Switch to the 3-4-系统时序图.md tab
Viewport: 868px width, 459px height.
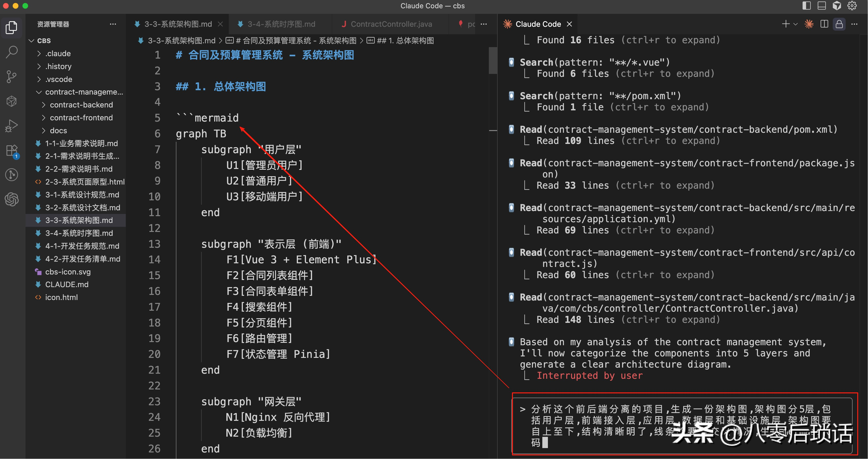281,24
